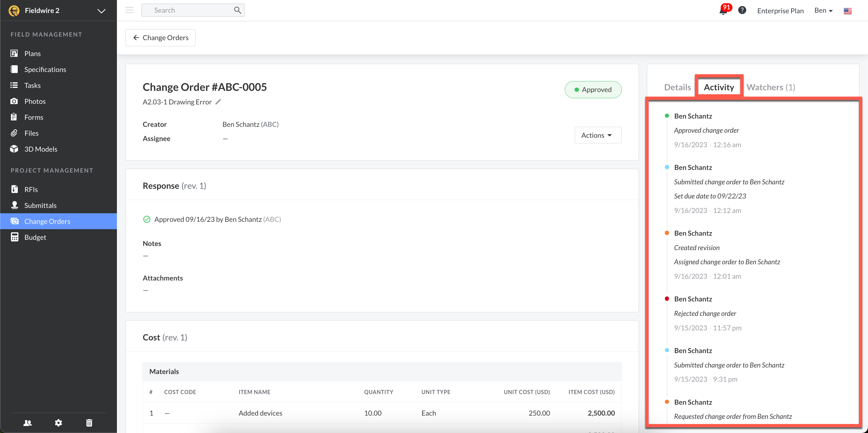Expand the Ben user menu
Viewport: 868px width, 433px height.
pyautogui.click(x=823, y=10)
